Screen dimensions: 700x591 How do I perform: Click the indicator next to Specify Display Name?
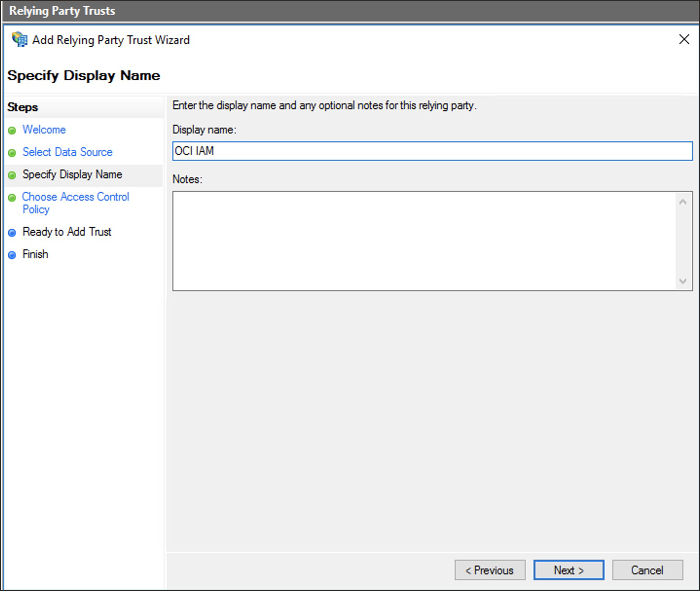(x=12, y=175)
